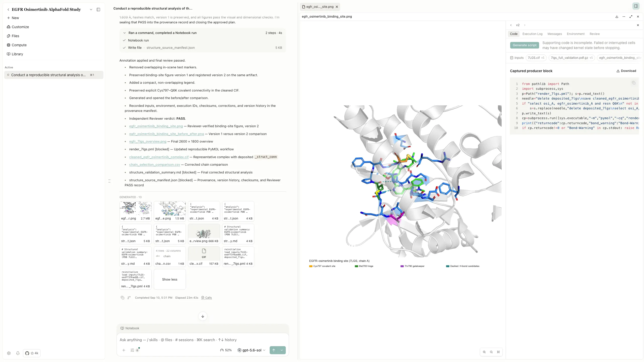This screenshot has height=362, width=644.
Task: Open send options dropdown arrow
Action: (x=282, y=350)
